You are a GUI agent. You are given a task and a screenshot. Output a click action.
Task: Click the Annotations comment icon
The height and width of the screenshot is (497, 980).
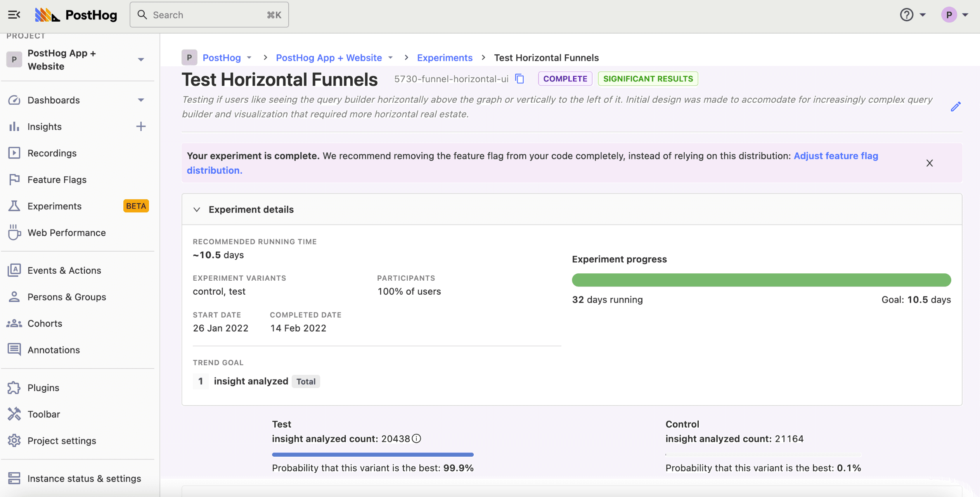click(x=14, y=350)
